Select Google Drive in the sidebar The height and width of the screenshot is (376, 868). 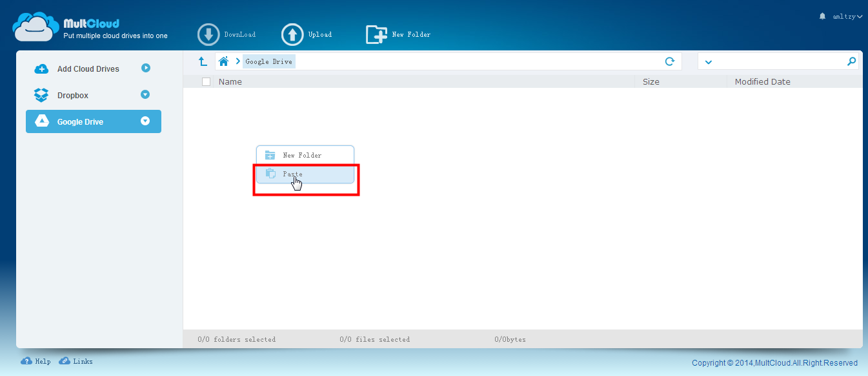pyautogui.click(x=94, y=121)
